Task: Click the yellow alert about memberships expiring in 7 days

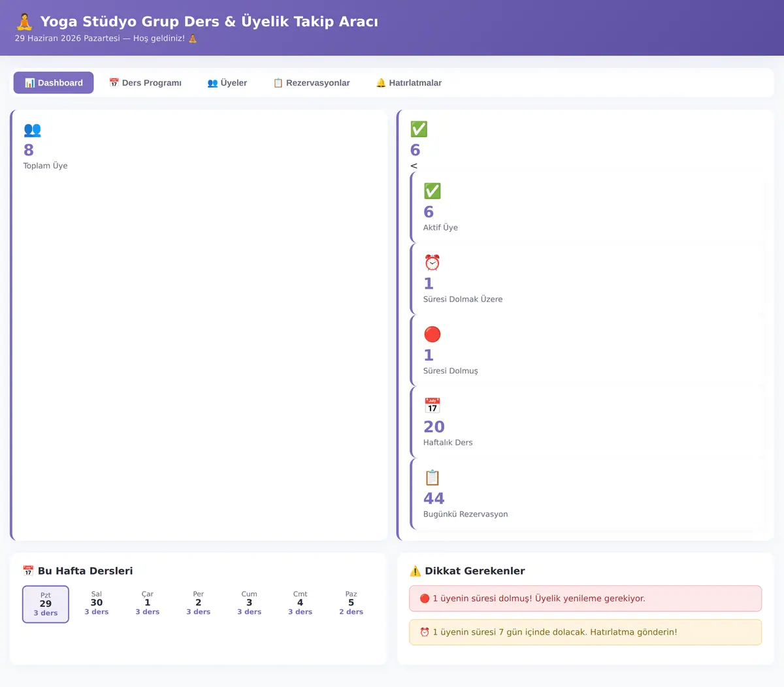Action: (585, 632)
